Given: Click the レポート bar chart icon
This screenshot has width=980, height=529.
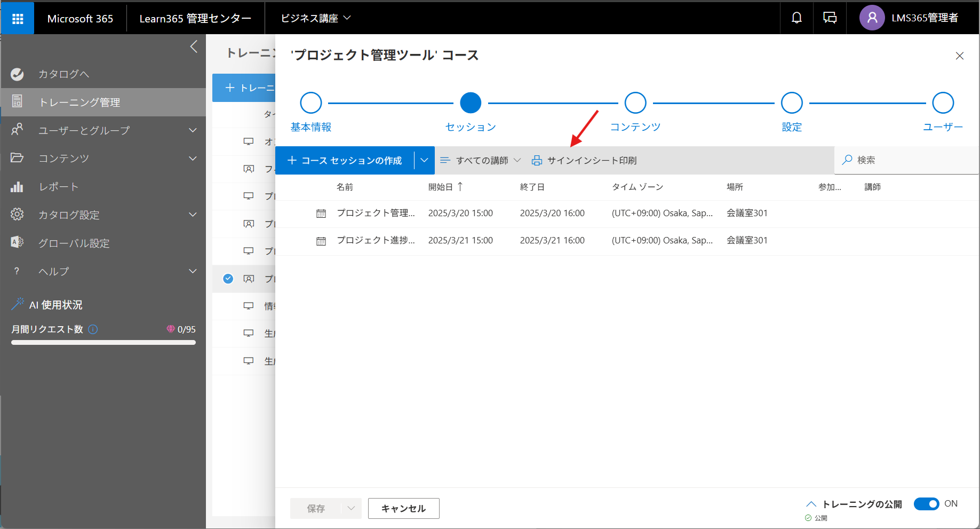Looking at the screenshot, I should (x=17, y=186).
